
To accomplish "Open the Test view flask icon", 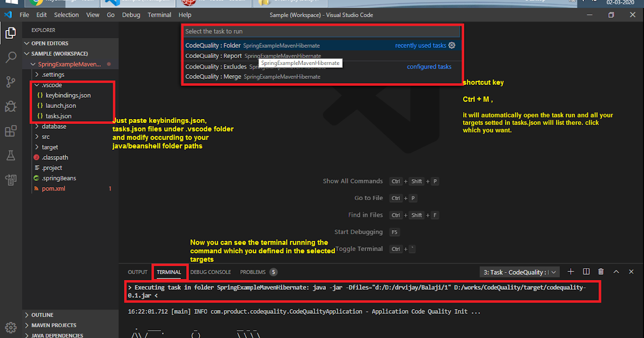I will point(11,155).
